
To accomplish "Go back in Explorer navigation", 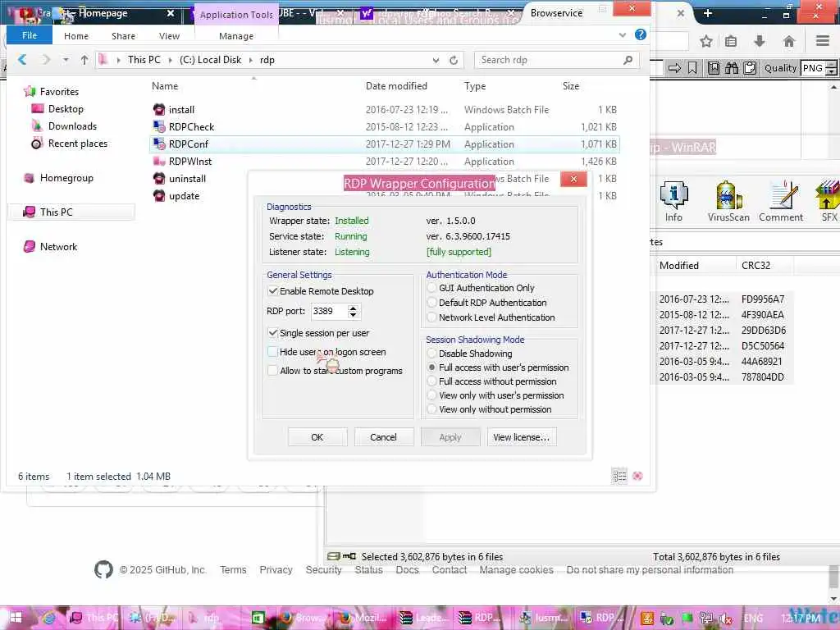I will [22, 59].
